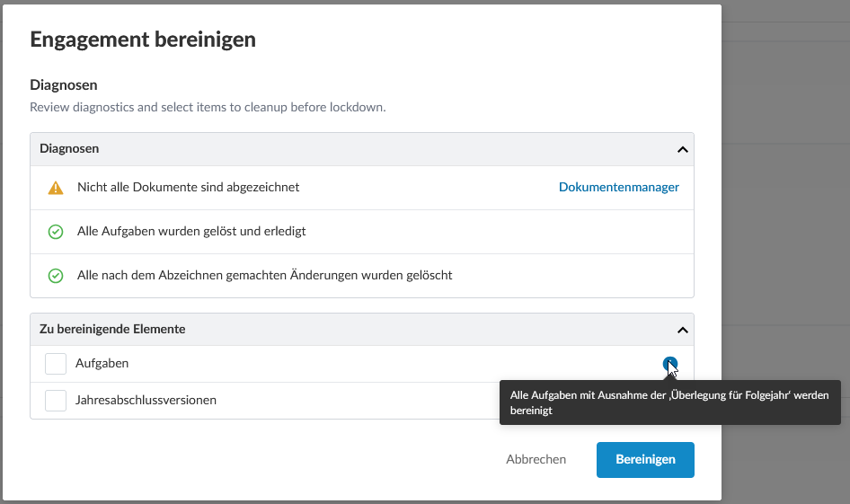The image size is (850, 504).
Task: Select text 'Alle Aufgaben wurden gelöst und erledigt'
Action: (x=191, y=232)
